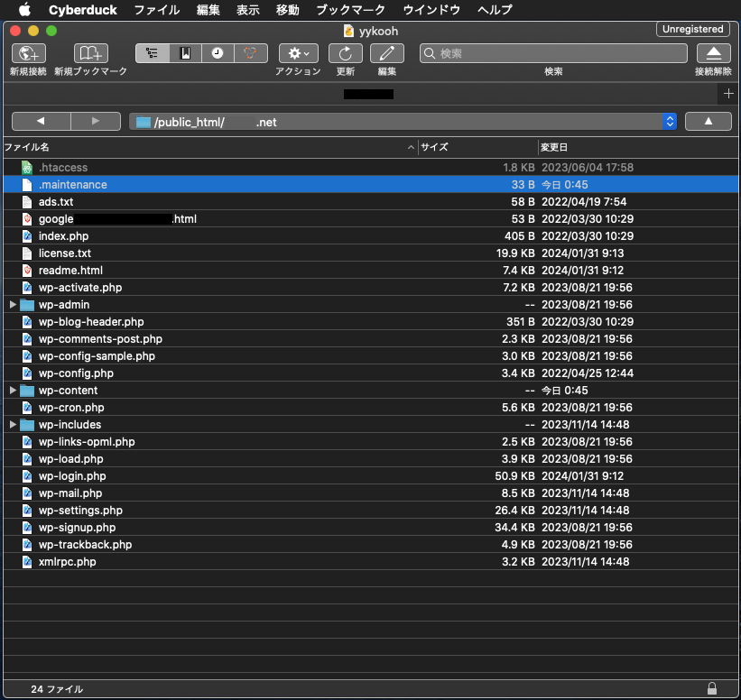The width and height of the screenshot is (741, 700).
Task: Expand the wp-admin folder
Action: tap(13, 305)
